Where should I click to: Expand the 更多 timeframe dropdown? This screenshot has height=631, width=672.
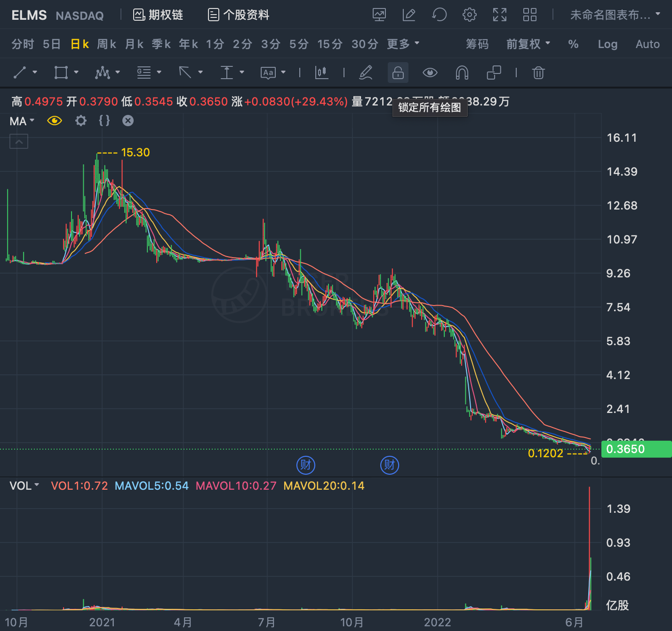(403, 44)
